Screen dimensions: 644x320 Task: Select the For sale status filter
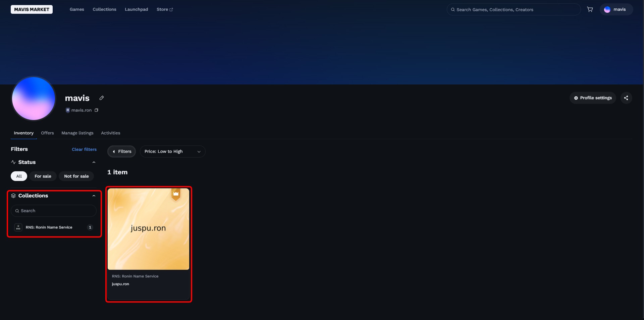pos(43,176)
